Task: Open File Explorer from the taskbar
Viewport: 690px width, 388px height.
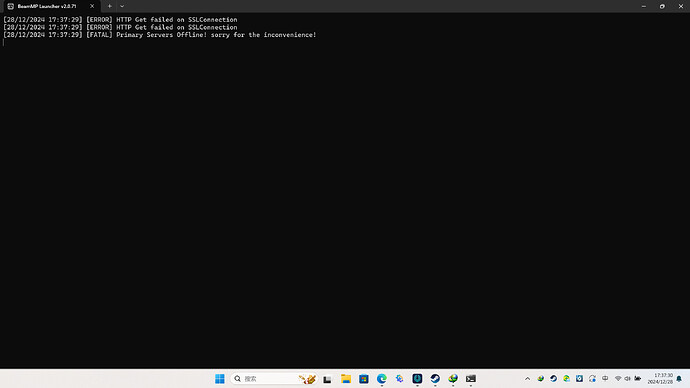Action: 346,379
